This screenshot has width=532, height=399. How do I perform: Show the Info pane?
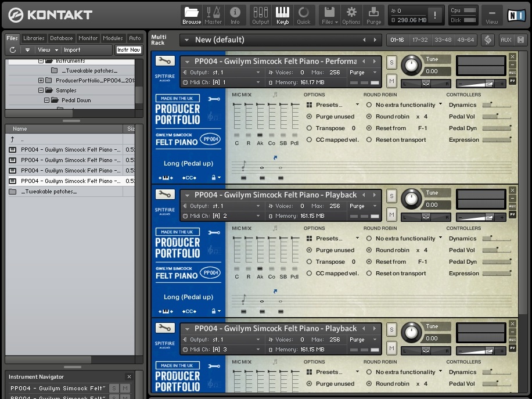[x=235, y=16]
